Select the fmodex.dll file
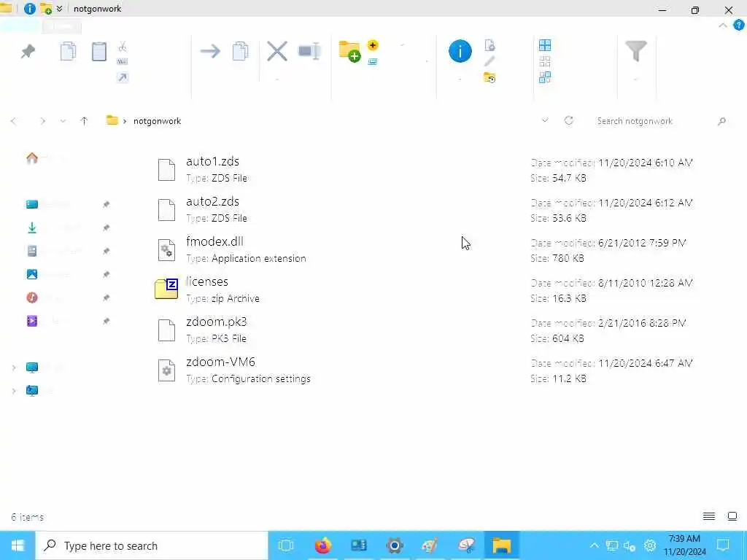 tap(426, 249)
